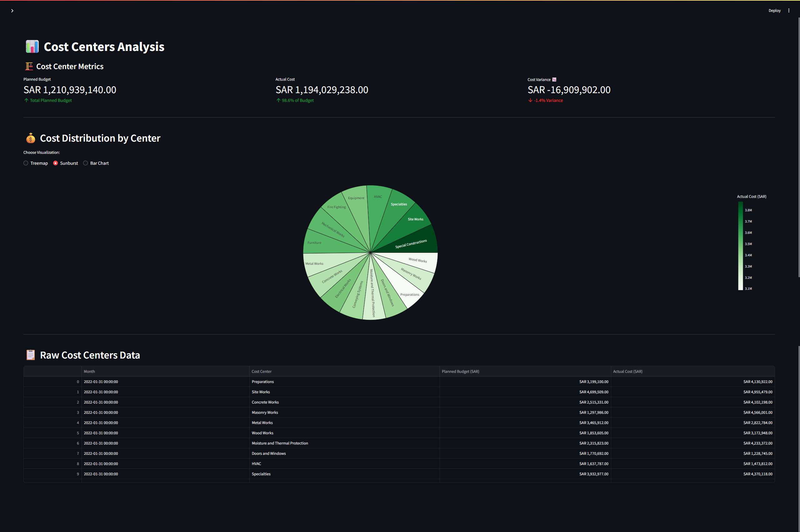Click the SAR 4,955,479.00 actual cost cell
This screenshot has width=800, height=532.
pos(692,392)
